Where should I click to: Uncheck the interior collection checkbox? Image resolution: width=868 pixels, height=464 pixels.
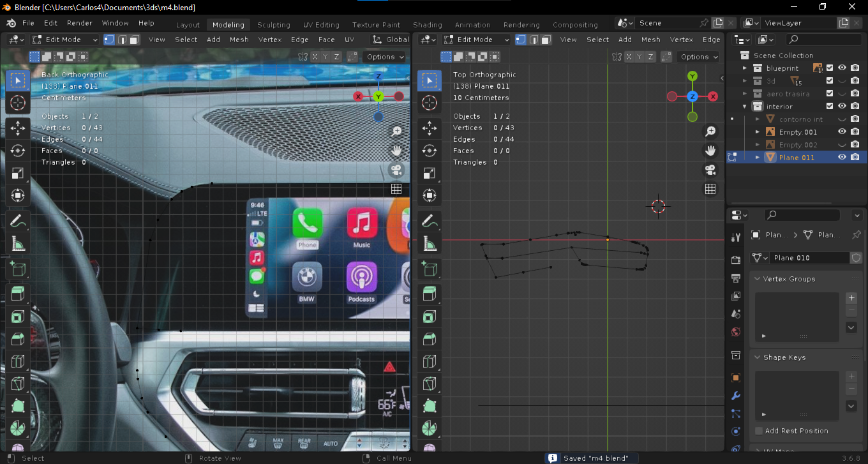click(x=830, y=107)
